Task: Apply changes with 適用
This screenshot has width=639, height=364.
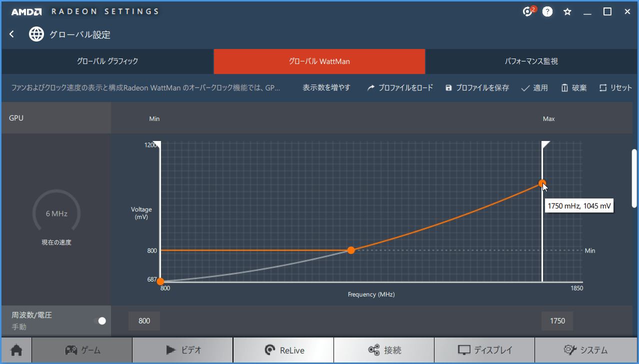Action: pyautogui.click(x=534, y=88)
